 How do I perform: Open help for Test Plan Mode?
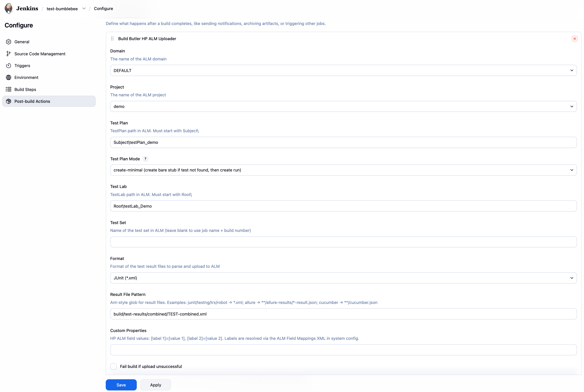145,159
